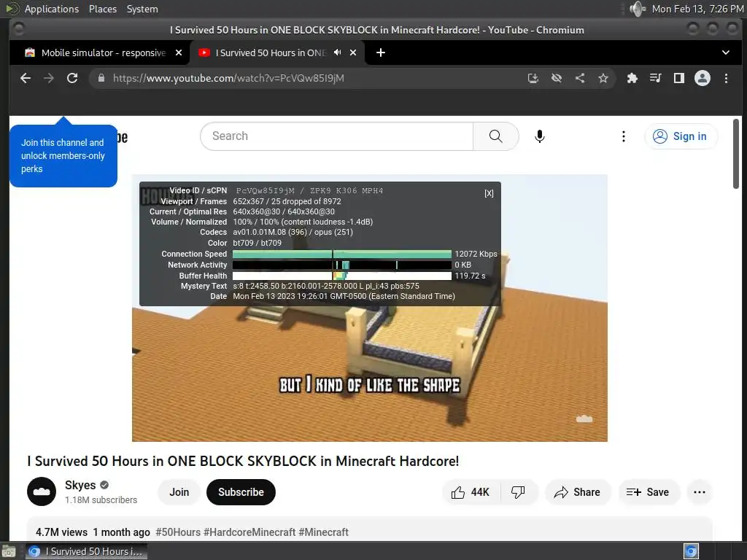Click the install app icon in address bar
This screenshot has width=747, height=560.
pos(533,78)
